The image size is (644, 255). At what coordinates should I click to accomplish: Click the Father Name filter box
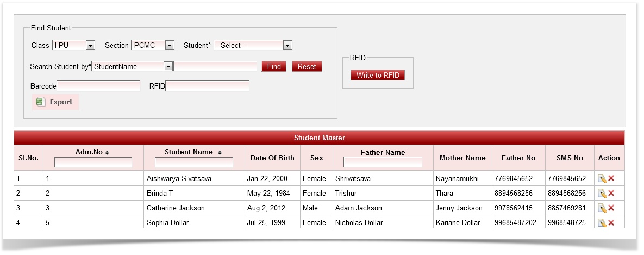[x=383, y=162]
